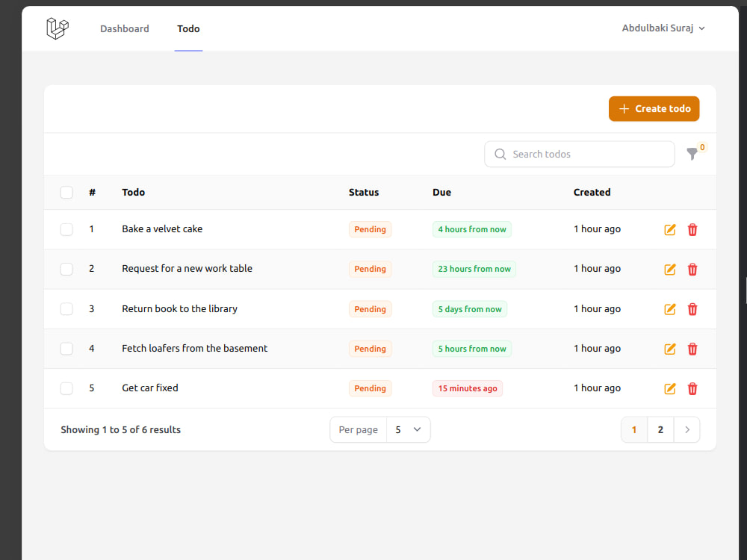Click the trash icon for Request for a new work table

click(692, 269)
